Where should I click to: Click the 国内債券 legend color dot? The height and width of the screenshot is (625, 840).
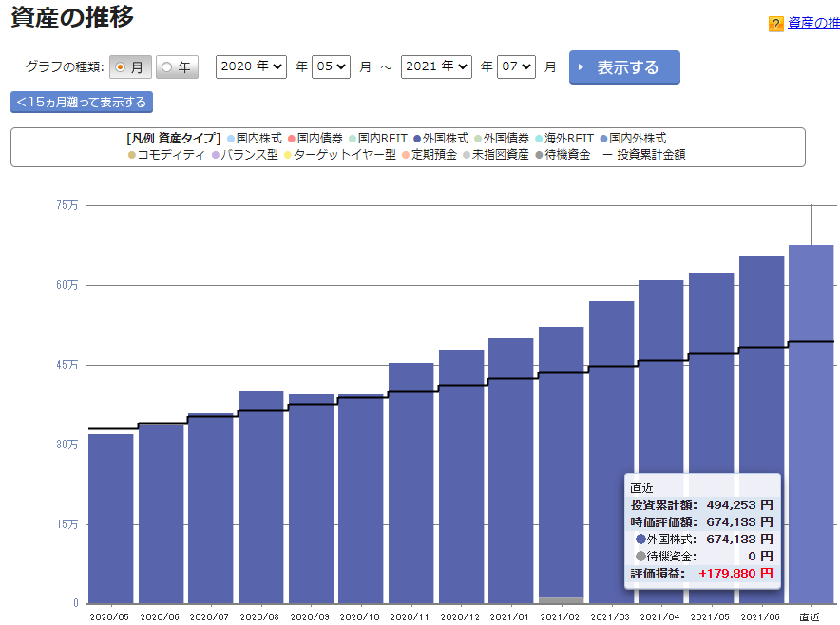click(292, 139)
